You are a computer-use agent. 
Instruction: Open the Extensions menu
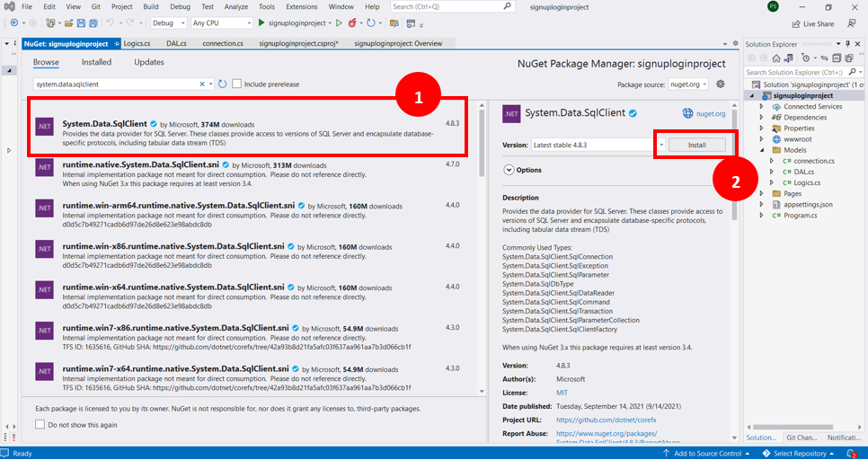[302, 7]
